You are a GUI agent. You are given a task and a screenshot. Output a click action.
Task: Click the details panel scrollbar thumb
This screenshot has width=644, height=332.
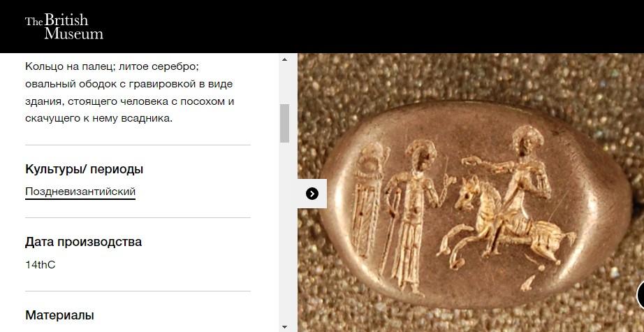284,123
